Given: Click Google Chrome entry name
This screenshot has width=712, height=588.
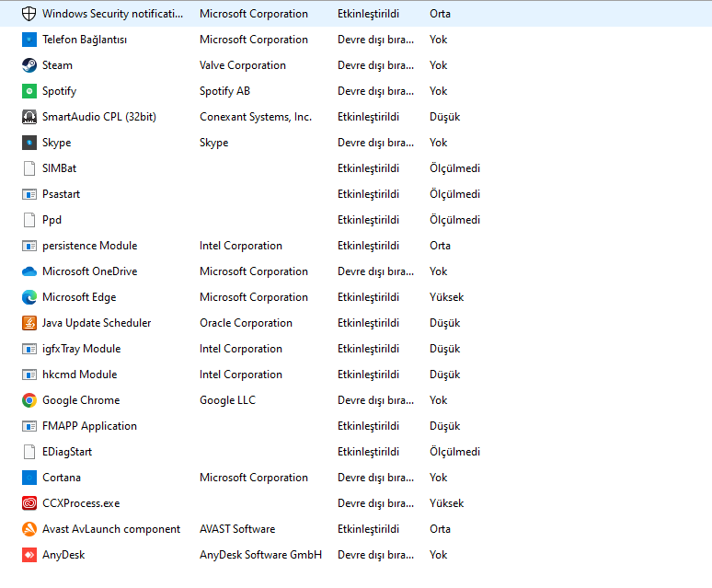Looking at the screenshot, I should (x=81, y=400).
